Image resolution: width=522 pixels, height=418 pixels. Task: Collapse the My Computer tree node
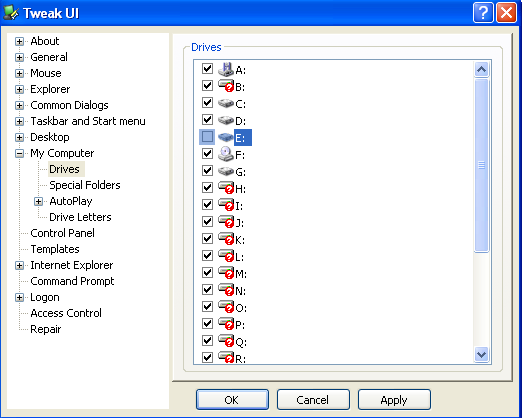coord(19,153)
